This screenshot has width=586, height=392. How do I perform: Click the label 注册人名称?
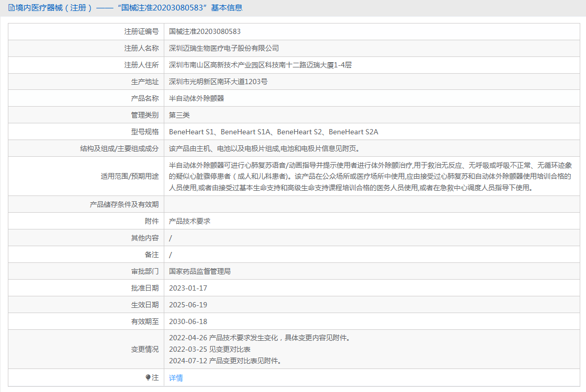pos(142,48)
